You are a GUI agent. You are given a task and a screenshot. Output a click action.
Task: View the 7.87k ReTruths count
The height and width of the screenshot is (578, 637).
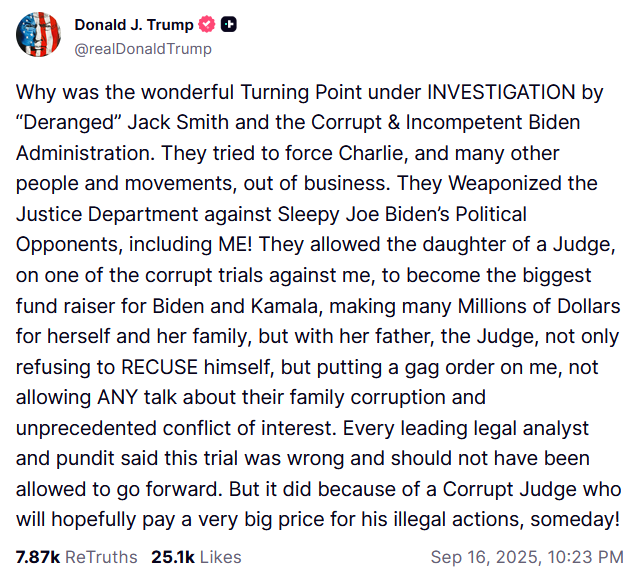click(x=38, y=557)
